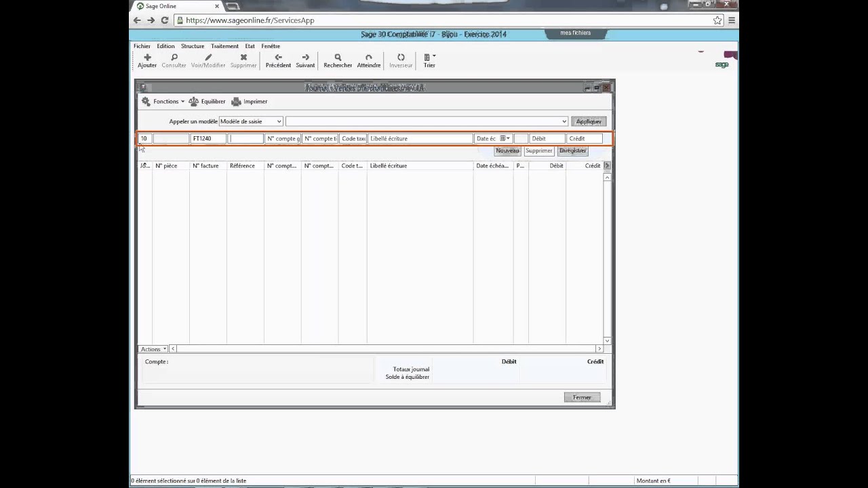Viewport: 868px width, 488px height.
Task: Click the N° pièce column header
Action: pos(171,165)
